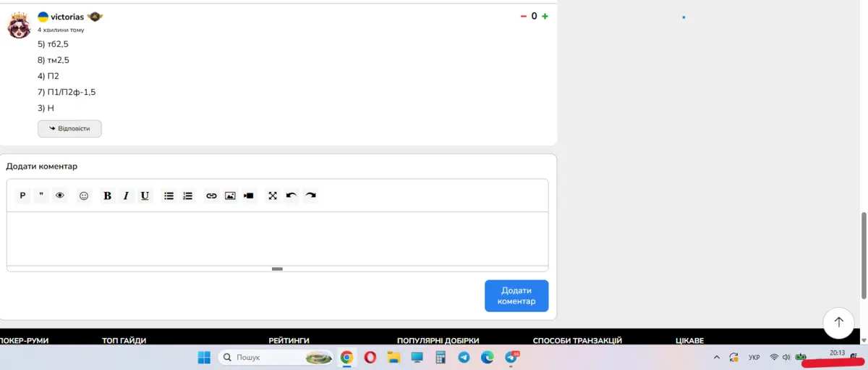Upvote victorias comment with green plus
The height and width of the screenshot is (370, 868).
[x=545, y=17]
